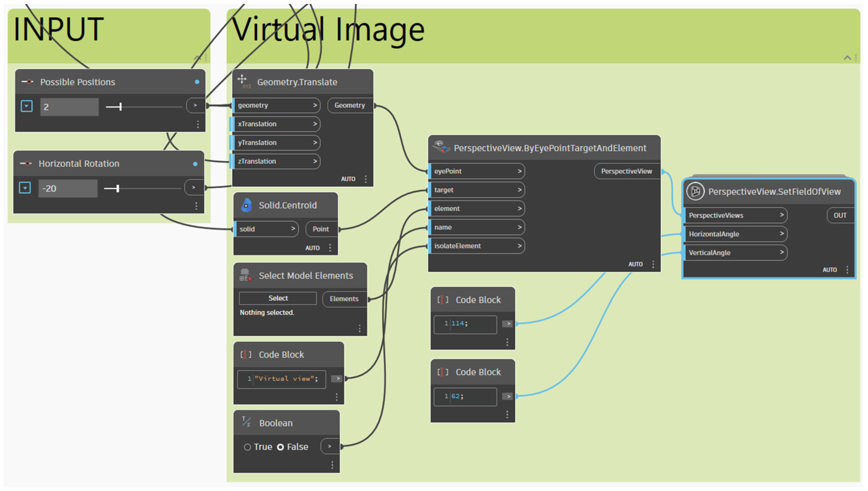Click the Solid.Centroid node icon
Viewport: 868px width, 491px height.
pyautogui.click(x=247, y=205)
